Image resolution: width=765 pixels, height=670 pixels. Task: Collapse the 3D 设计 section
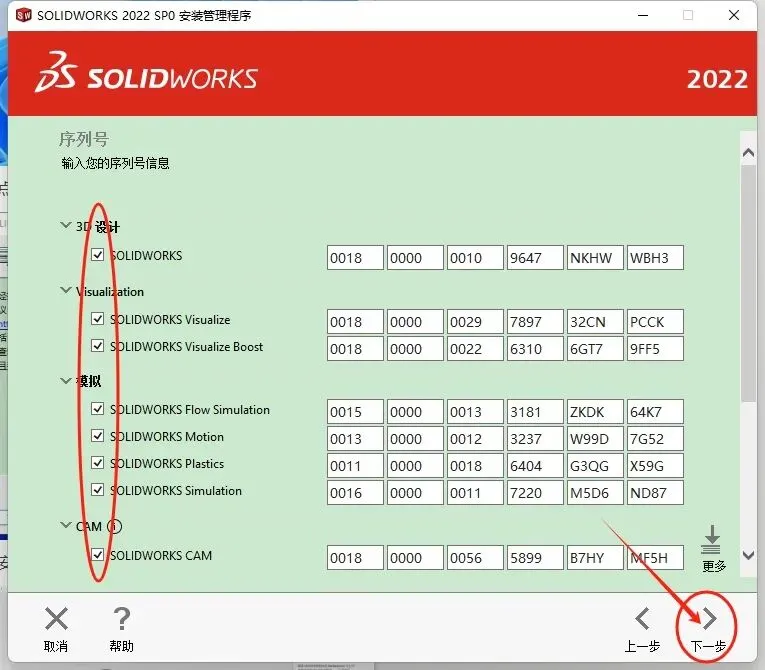65,225
